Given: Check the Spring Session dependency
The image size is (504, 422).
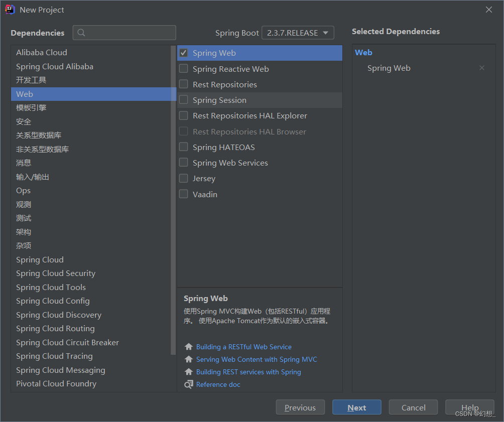Looking at the screenshot, I should click(x=184, y=100).
